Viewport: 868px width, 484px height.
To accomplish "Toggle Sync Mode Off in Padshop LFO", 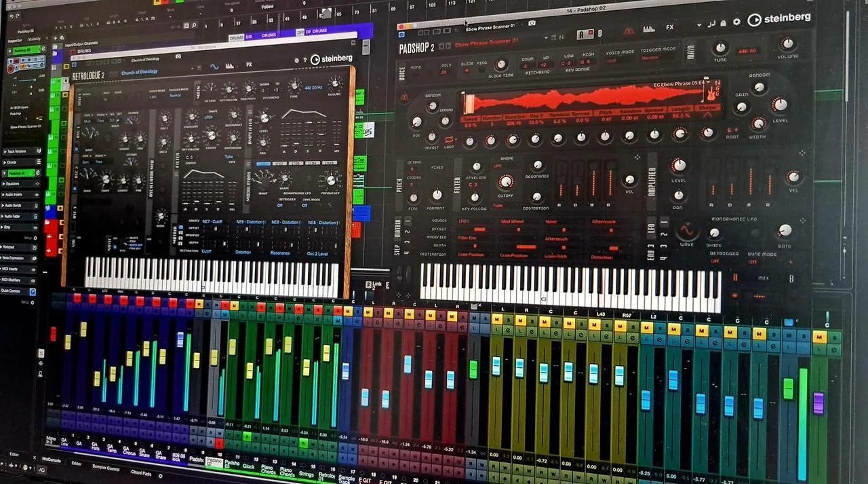I will point(752,262).
